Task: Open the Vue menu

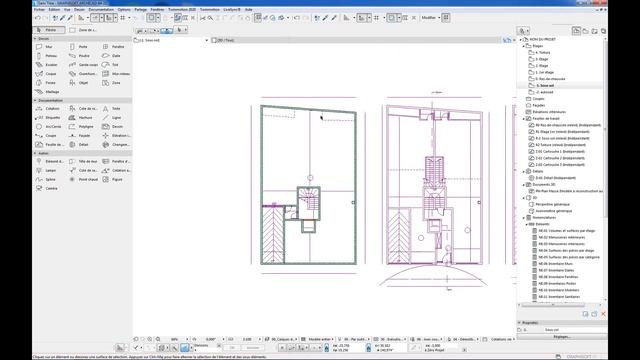Action: tap(67, 9)
